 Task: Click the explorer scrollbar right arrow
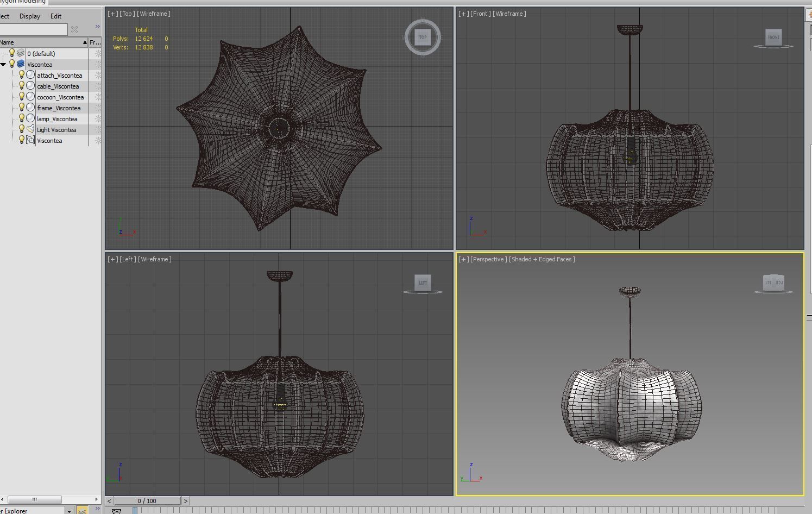[x=96, y=499]
